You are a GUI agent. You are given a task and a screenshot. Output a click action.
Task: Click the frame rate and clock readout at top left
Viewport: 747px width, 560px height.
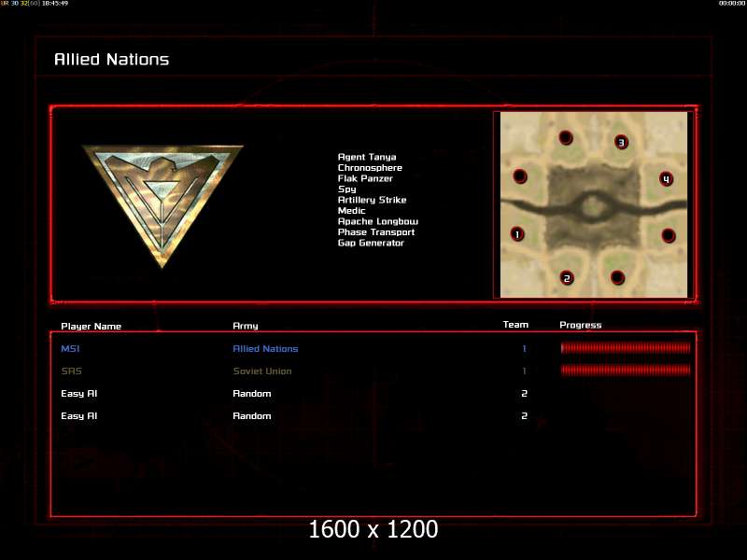point(35,4)
